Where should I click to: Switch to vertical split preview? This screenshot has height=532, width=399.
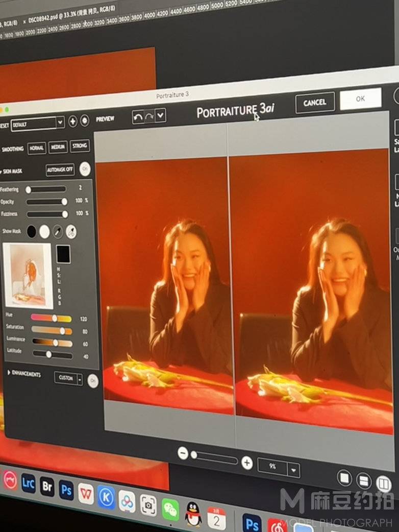(384, 483)
